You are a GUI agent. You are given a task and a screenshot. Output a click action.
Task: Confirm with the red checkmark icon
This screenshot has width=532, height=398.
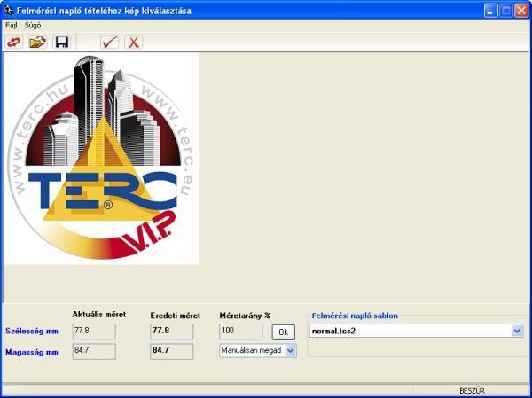[x=110, y=43]
